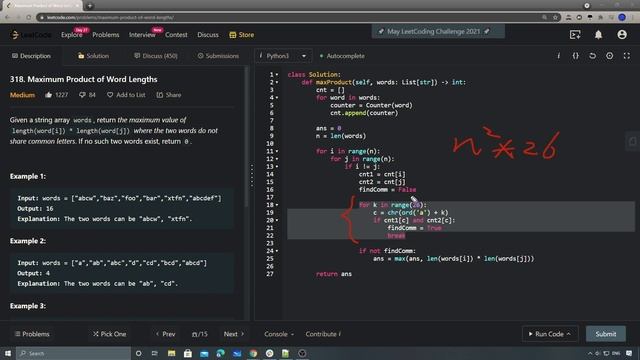Click the thumbs up like icon
640x360 pixels.
(49, 95)
